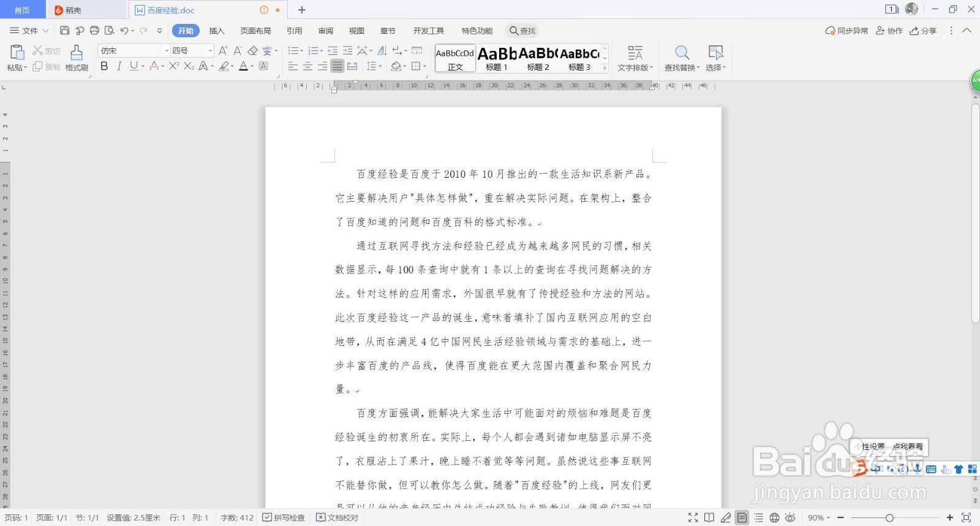Click fullscreen icon in status bar
This screenshot has width=980, height=526.
(x=693, y=517)
